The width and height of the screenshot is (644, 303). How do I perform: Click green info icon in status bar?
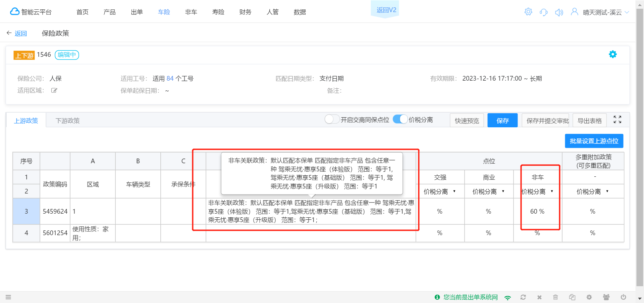click(x=437, y=297)
